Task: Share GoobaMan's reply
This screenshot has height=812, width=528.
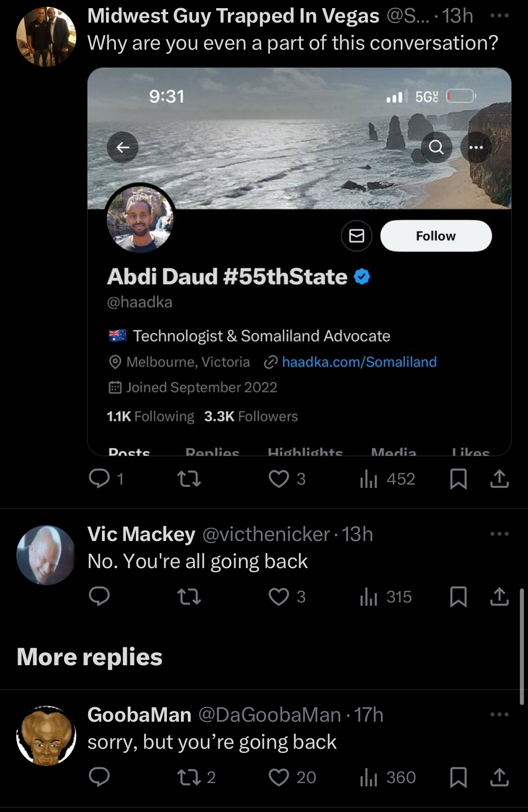Action: pos(499,777)
